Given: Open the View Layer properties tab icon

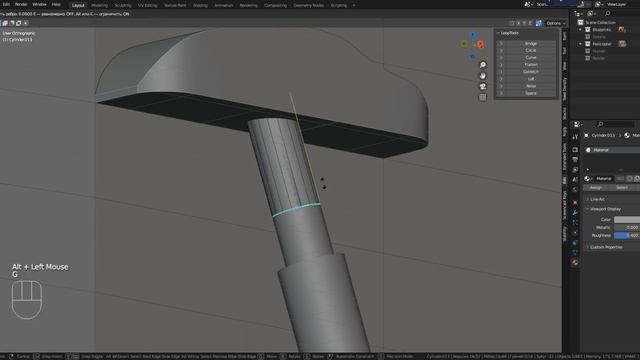Looking at the screenshot, I should point(575,170).
